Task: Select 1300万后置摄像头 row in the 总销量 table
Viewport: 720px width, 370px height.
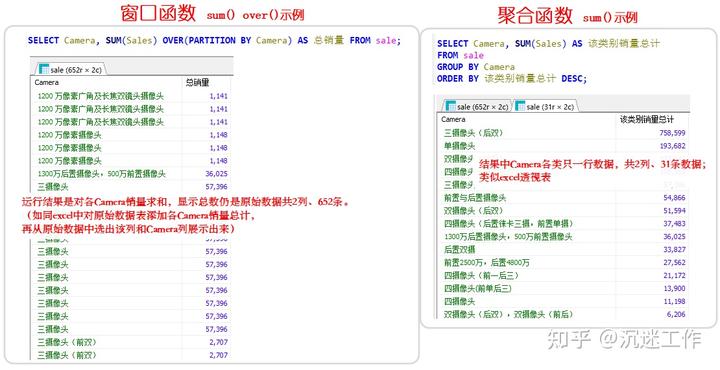Action: pyautogui.click(x=131, y=174)
